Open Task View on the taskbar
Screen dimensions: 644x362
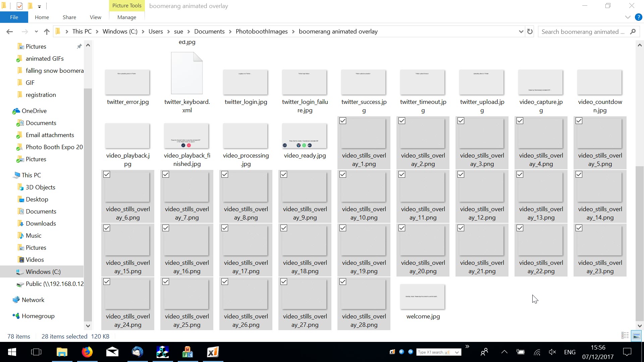36,352
